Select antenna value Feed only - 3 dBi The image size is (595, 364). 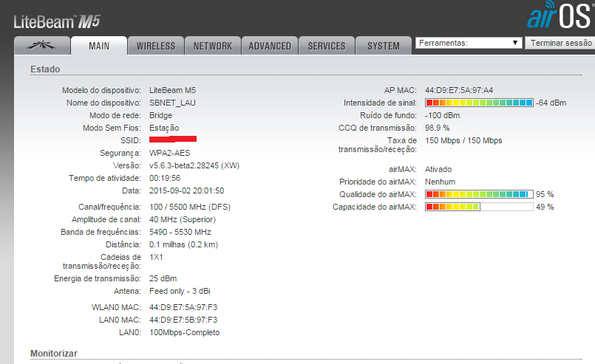[x=180, y=291]
